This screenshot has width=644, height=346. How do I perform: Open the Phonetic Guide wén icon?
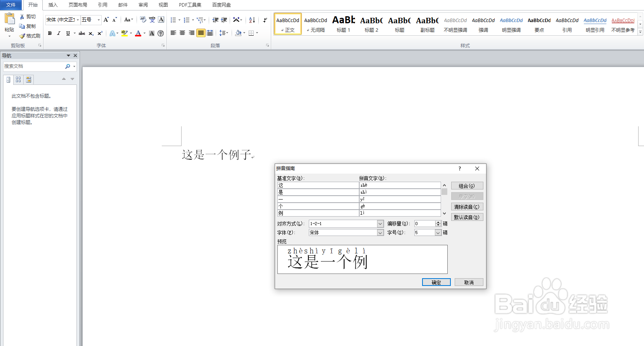point(152,20)
